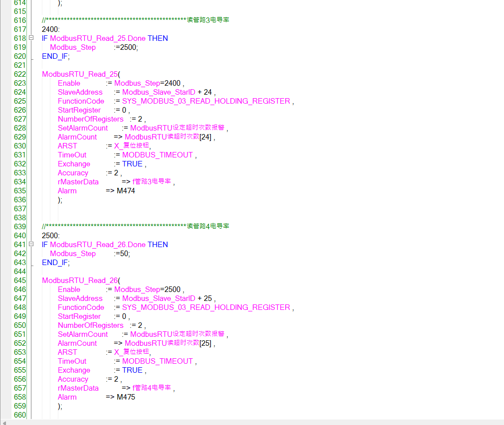This screenshot has width=504, height=425.
Task: Place cursor on the M475 alarm variable
Action: (x=126, y=397)
